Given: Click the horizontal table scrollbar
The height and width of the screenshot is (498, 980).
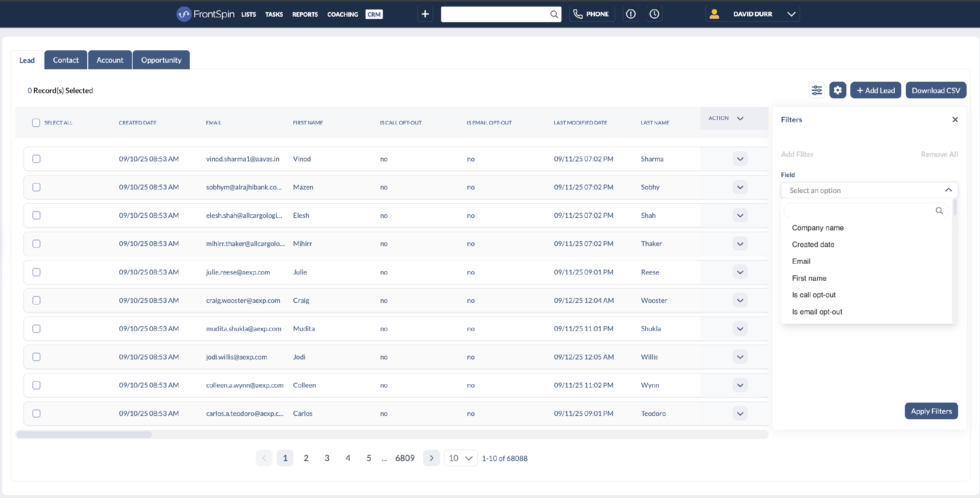Looking at the screenshot, I should 84,435.
